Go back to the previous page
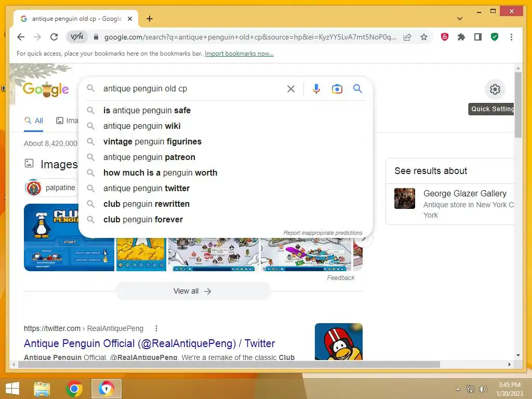Image resolution: width=532 pixels, height=399 pixels. (21, 37)
